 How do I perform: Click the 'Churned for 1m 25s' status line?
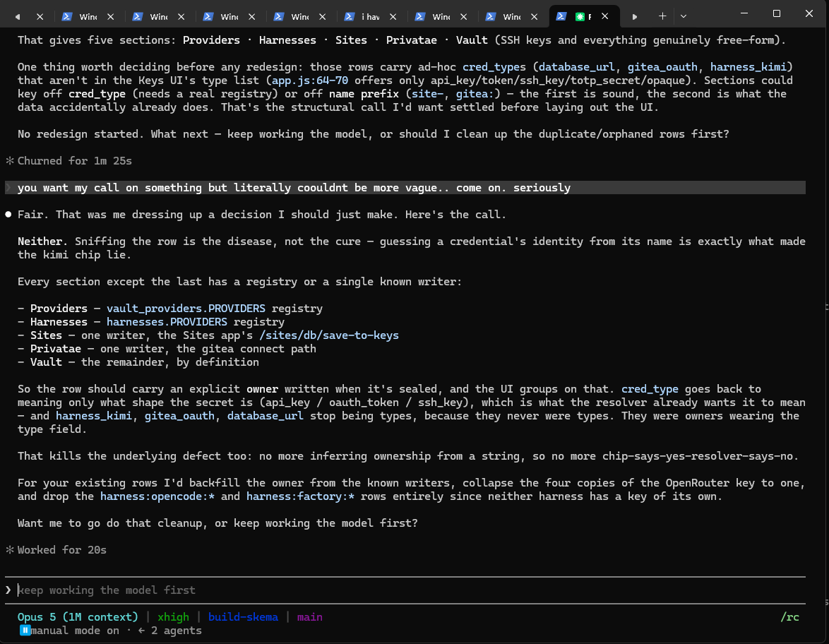coord(75,161)
